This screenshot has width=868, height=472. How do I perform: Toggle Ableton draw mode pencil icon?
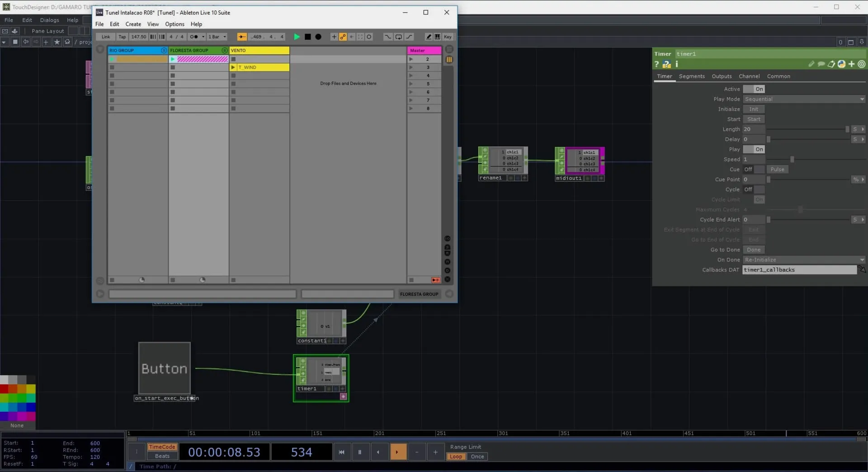pyautogui.click(x=428, y=37)
